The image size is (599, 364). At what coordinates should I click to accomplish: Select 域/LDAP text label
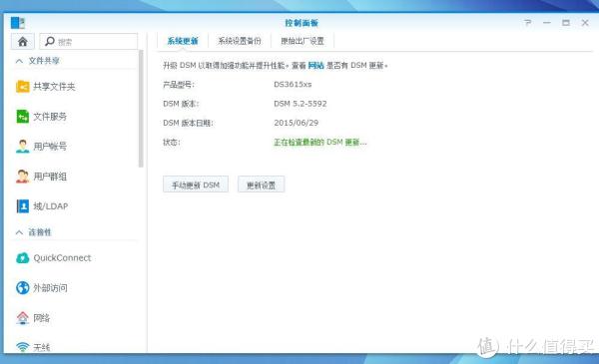click(x=51, y=206)
